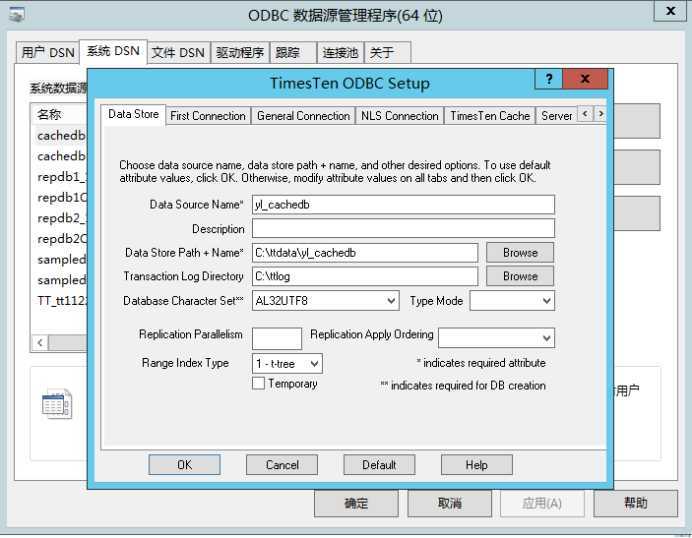Switch to the First Connection tab
Image resolution: width=692 pixels, height=538 pixels.
(208, 116)
